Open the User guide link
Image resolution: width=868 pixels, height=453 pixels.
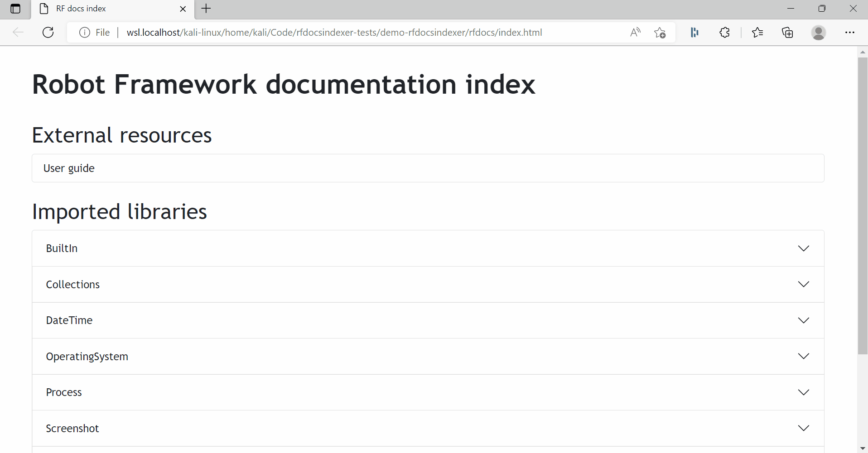click(69, 168)
